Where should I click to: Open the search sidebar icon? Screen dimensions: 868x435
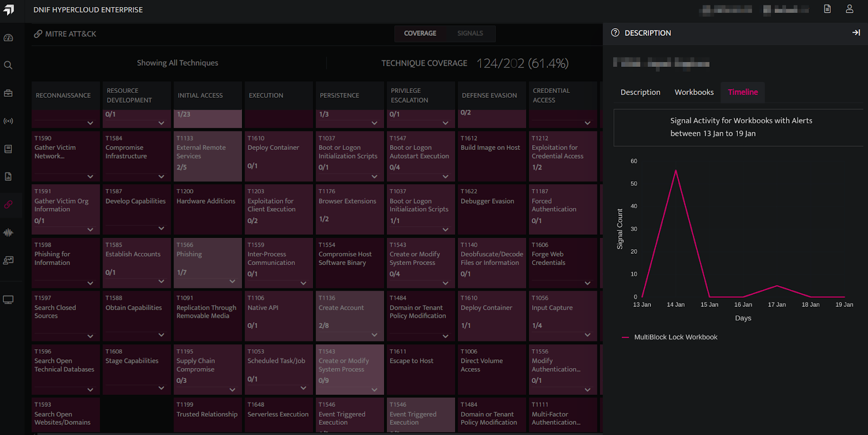pyautogui.click(x=8, y=65)
